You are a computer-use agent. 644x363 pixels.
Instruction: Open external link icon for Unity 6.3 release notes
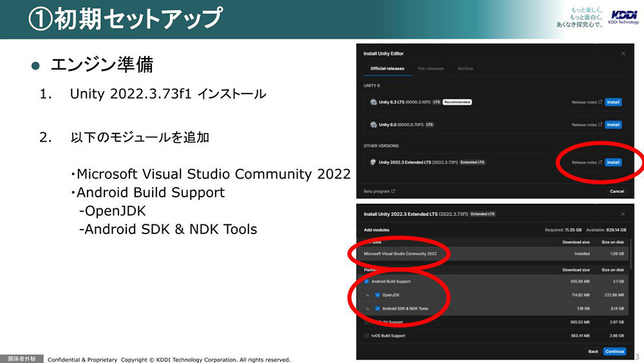point(600,102)
